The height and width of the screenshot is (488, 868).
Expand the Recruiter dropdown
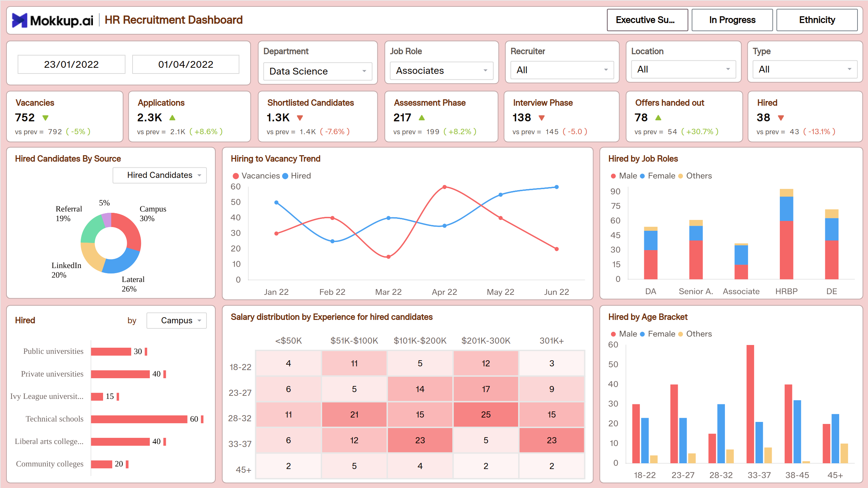click(x=562, y=70)
